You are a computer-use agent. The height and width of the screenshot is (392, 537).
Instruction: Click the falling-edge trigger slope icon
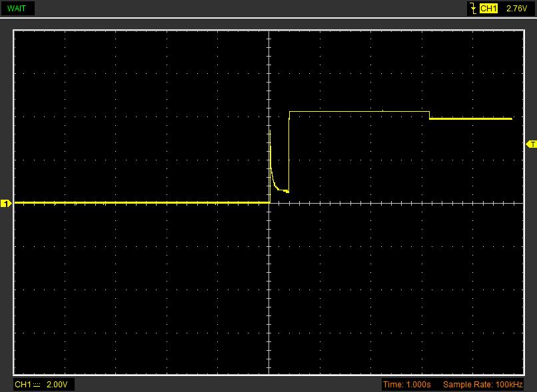point(472,9)
